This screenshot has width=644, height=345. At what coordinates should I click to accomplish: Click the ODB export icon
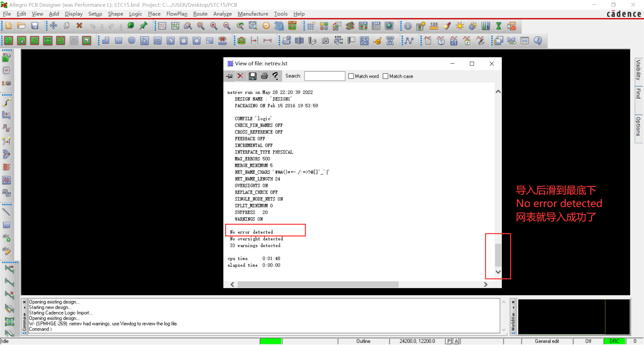point(286,41)
